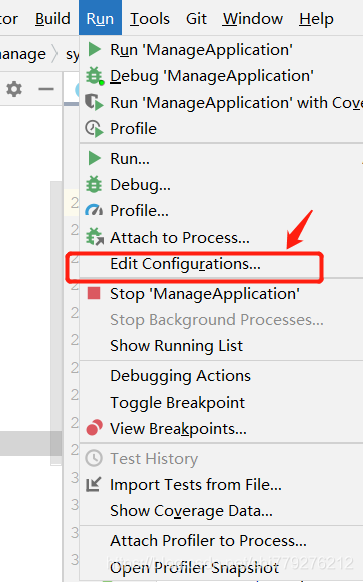
Task: Open the Git menu
Action: [196, 19]
